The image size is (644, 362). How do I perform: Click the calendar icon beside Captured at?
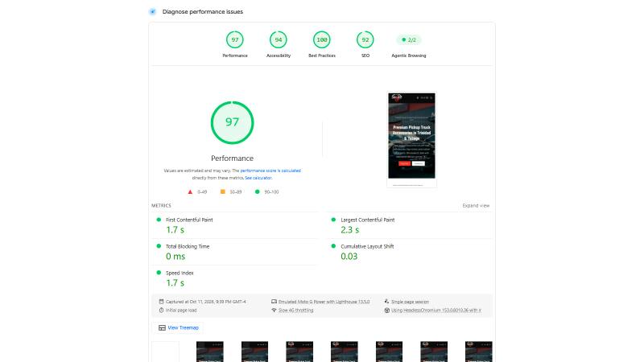coord(162,302)
